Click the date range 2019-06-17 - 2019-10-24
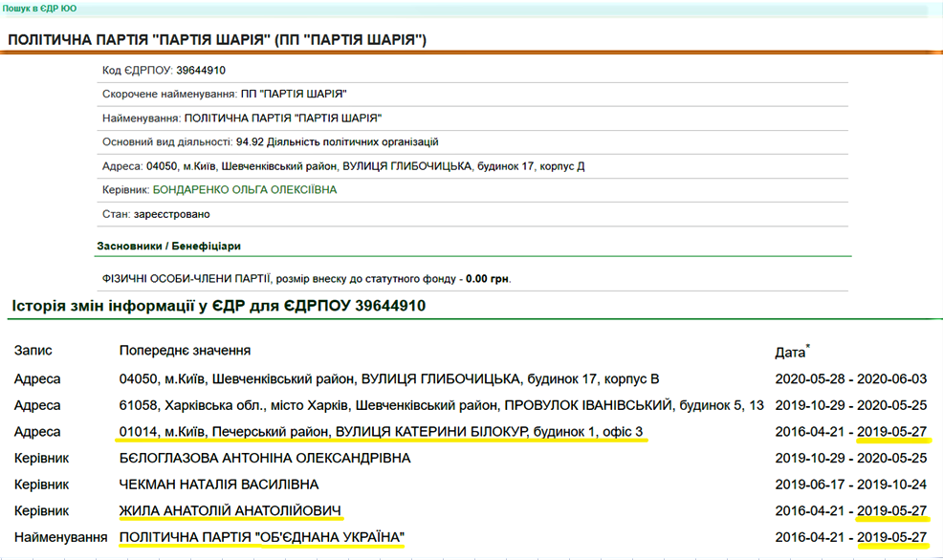 851,485
